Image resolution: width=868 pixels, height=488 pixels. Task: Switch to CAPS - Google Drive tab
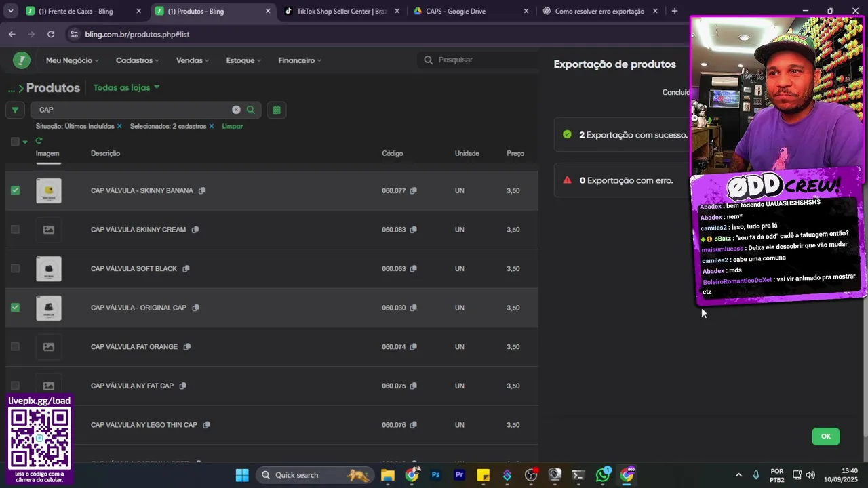point(470,11)
